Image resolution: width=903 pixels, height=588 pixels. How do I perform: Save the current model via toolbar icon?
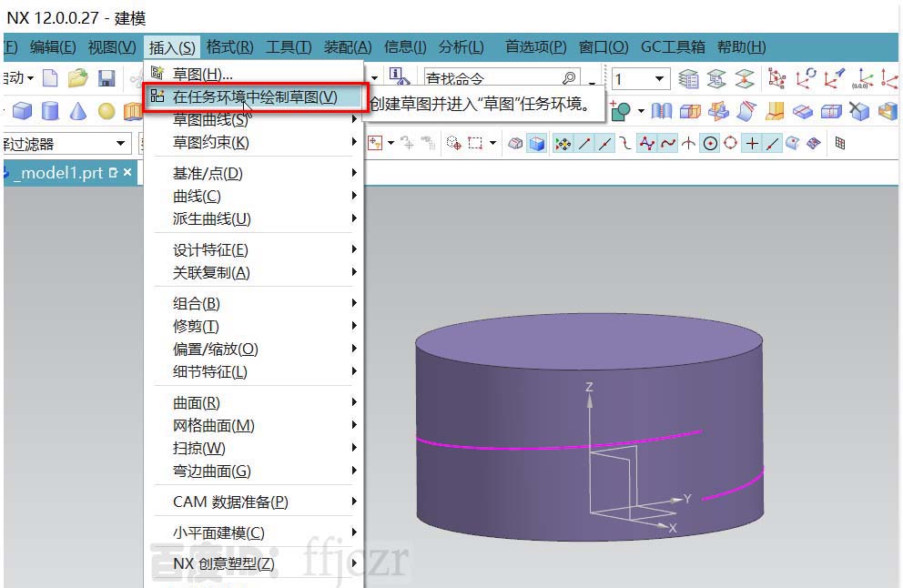(106, 78)
